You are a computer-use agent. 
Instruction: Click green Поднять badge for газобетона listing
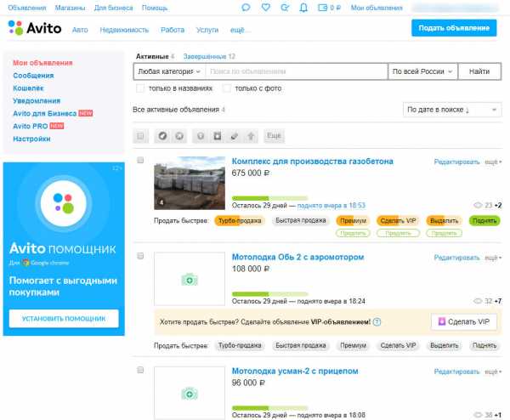(484, 220)
